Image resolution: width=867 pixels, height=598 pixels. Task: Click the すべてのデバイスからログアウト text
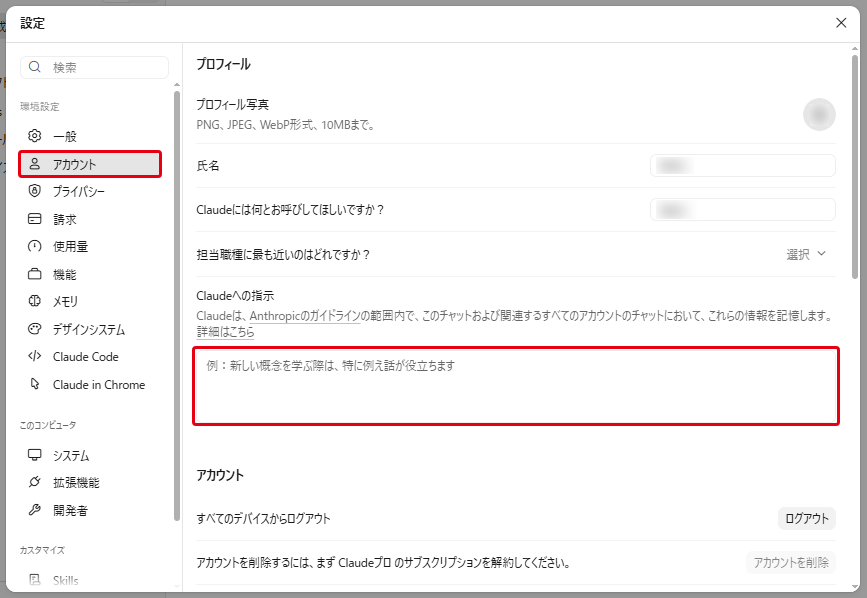point(263,518)
